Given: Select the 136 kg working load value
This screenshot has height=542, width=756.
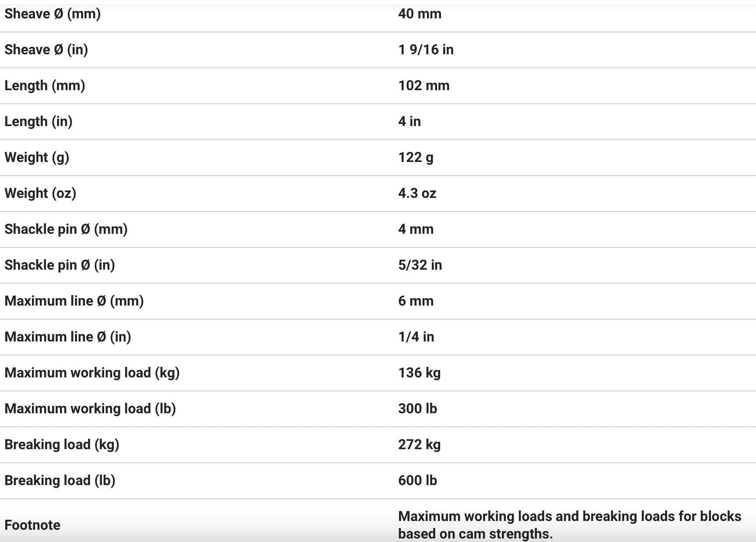Looking at the screenshot, I should tap(419, 373).
